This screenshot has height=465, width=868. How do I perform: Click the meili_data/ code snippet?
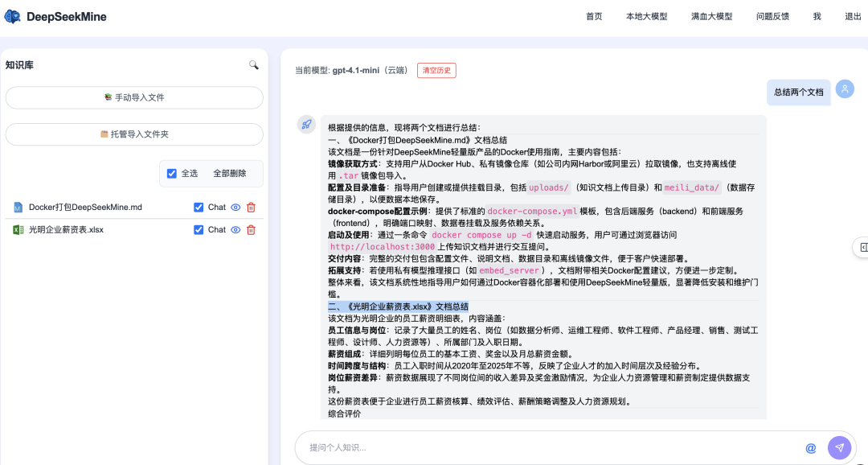click(x=692, y=187)
